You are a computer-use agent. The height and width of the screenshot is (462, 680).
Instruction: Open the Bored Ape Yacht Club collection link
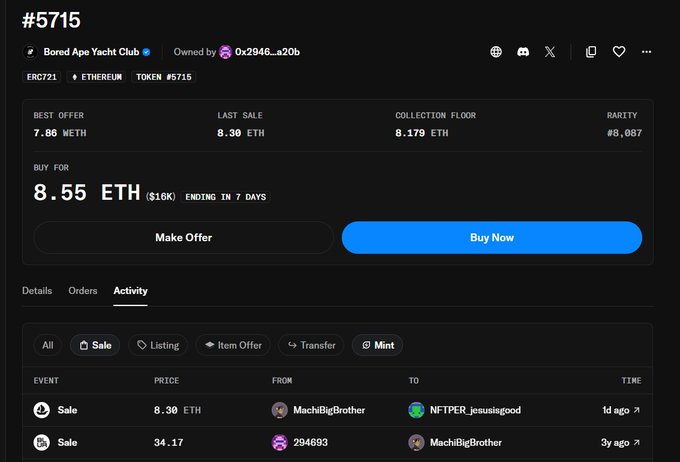(x=91, y=52)
